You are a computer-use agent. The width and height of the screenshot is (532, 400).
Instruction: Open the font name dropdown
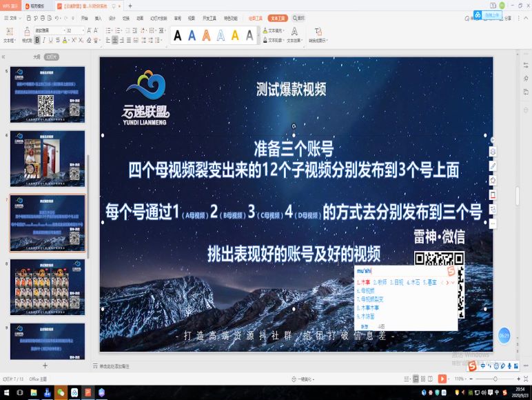coord(64,30)
